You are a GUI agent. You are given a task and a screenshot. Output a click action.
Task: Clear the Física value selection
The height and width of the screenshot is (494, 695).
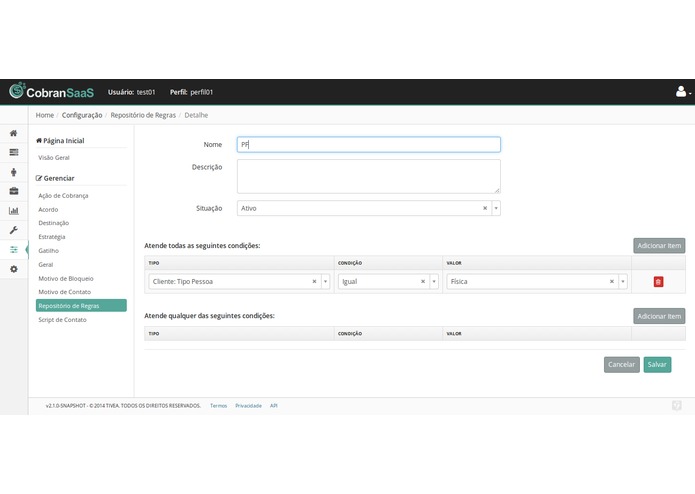click(x=612, y=281)
